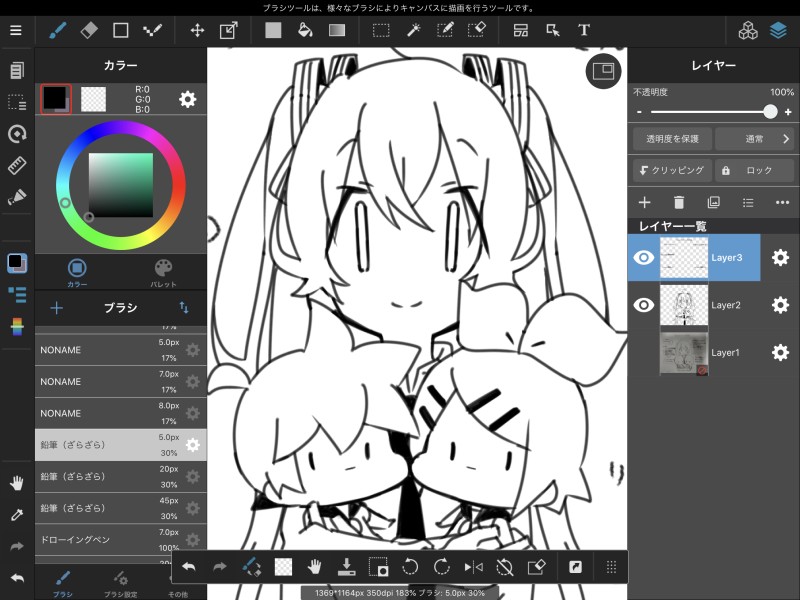Select the selection pen tool
The width and height of the screenshot is (800, 600).
point(445,31)
